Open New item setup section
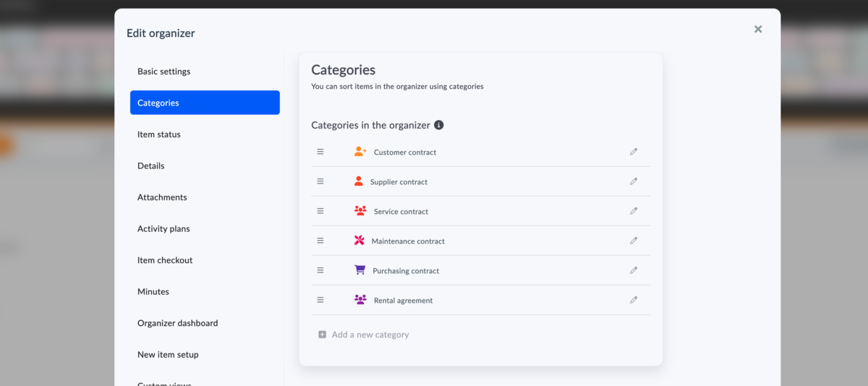Image resolution: width=868 pixels, height=386 pixels. pos(205,354)
